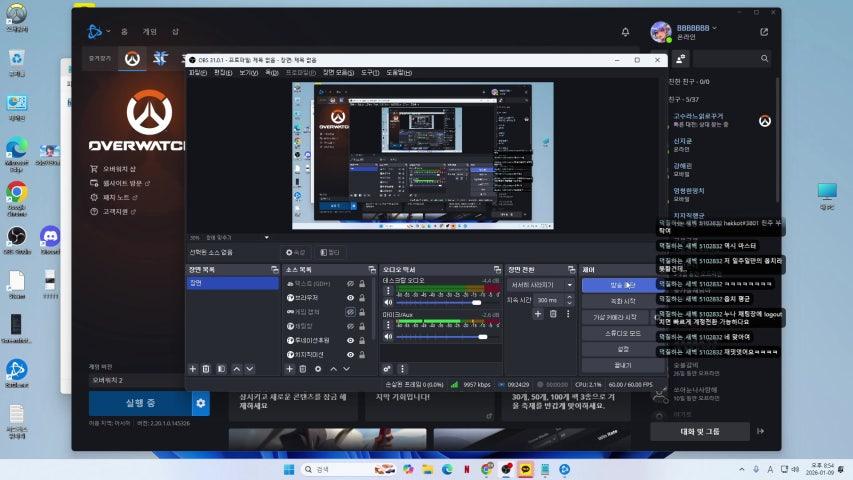Screen dimensions: 853x480
Task: Toggle visibility of the 브라우저 source
Action: click(x=351, y=297)
